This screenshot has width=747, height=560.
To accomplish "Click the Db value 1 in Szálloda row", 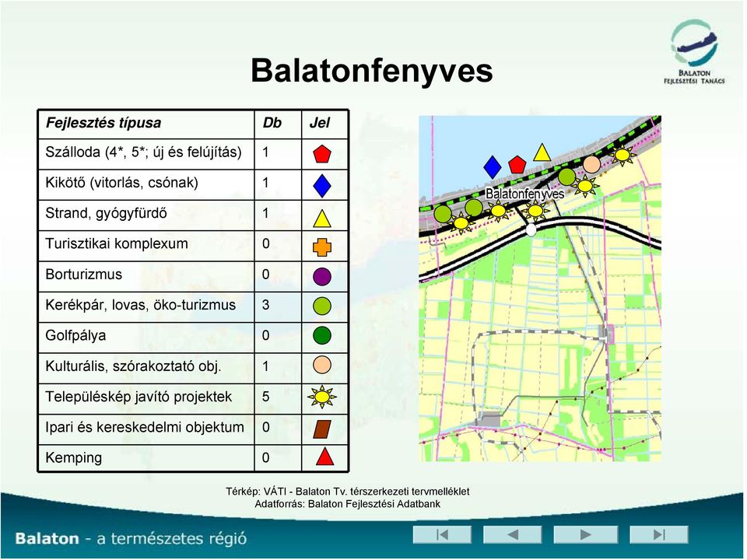I will coord(265,152).
